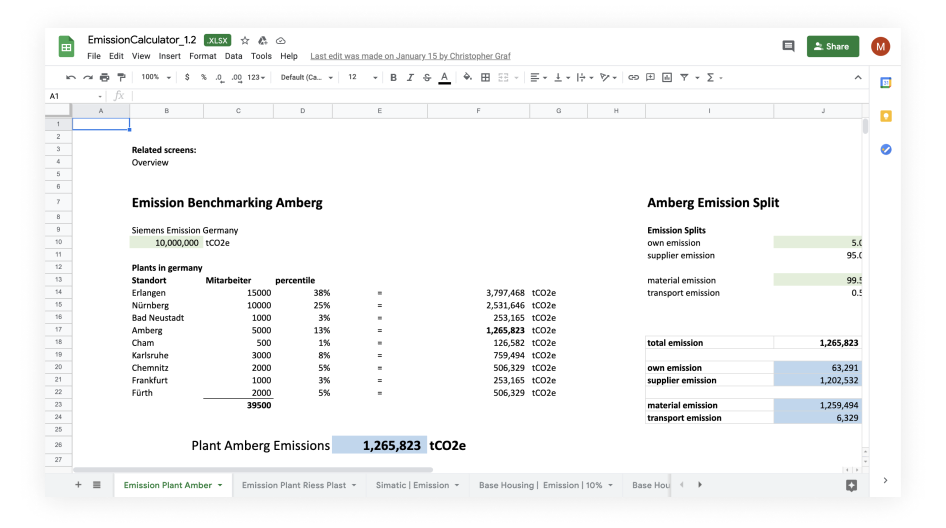Screen dimensions: 946x528
Task: Click the cloud document status icon
Action: (281, 40)
